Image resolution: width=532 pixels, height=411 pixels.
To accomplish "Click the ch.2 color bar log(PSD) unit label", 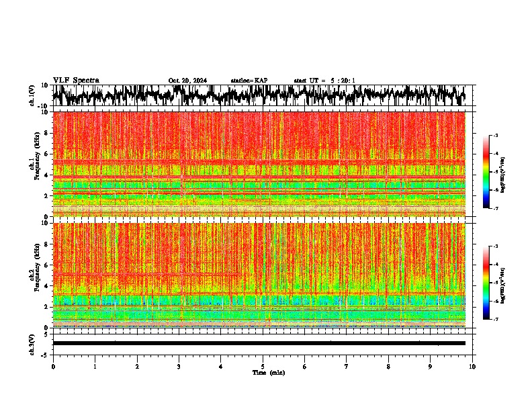I will click(503, 285).
